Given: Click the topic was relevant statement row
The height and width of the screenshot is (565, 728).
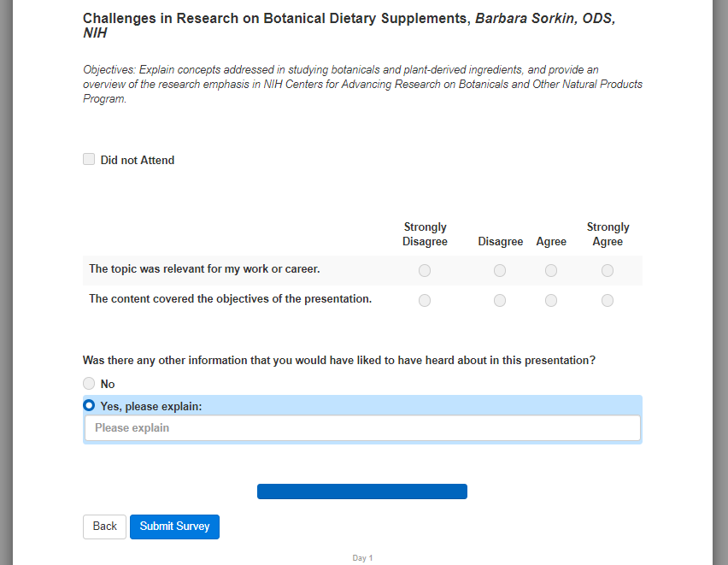Looking at the screenshot, I should coord(204,268).
